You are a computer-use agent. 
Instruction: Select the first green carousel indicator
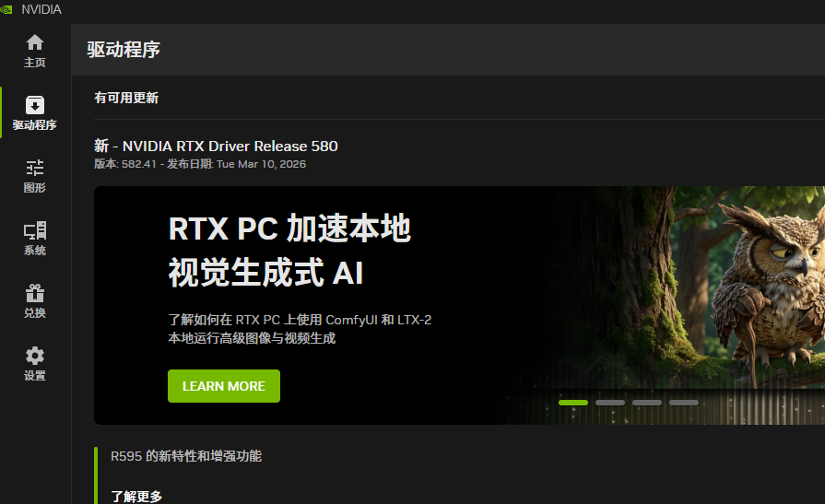pos(573,403)
